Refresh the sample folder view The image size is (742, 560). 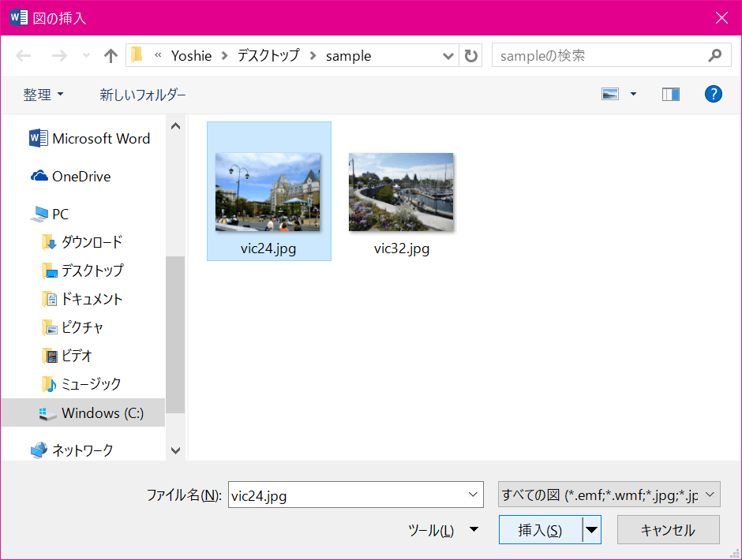coord(470,56)
